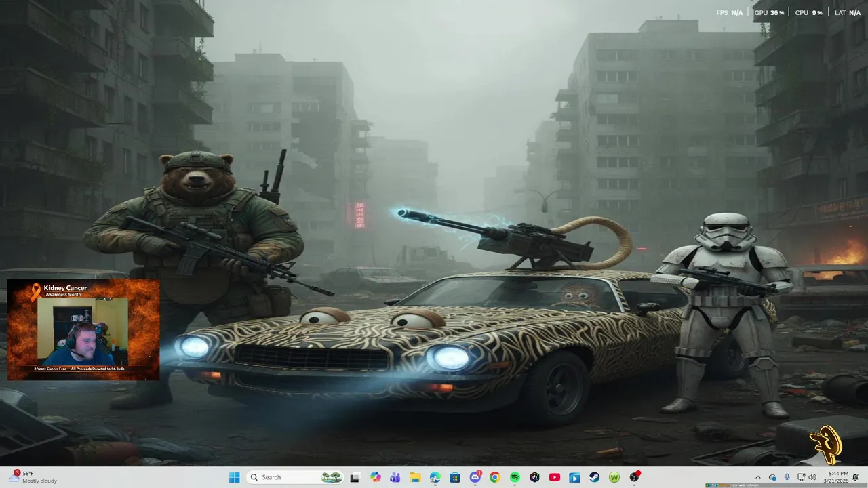The width and height of the screenshot is (868, 488).
Task: Open the clock showing 5:44 PM
Action: pyautogui.click(x=837, y=477)
